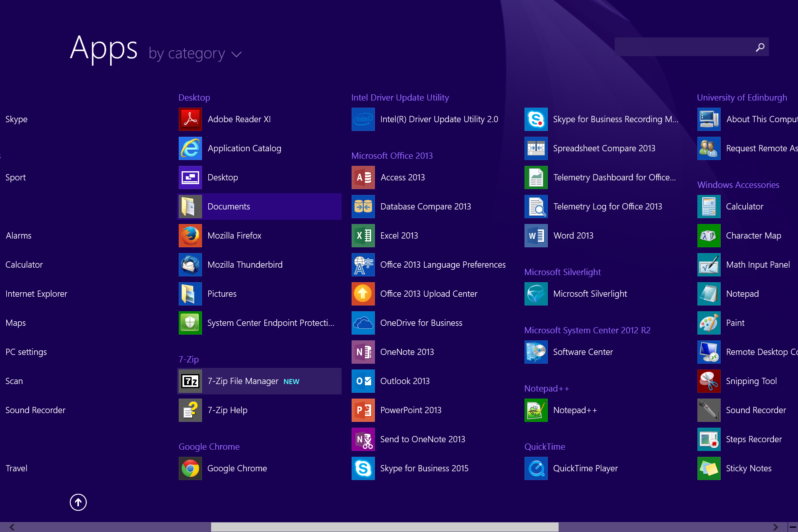Open 'PC settings' in left column
The height and width of the screenshot is (532, 798).
pyautogui.click(x=26, y=352)
